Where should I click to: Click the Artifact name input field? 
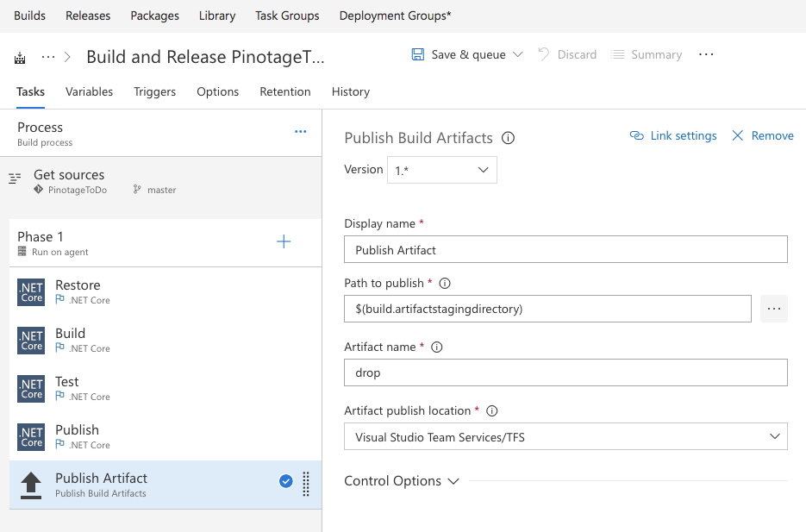click(566, 372)
